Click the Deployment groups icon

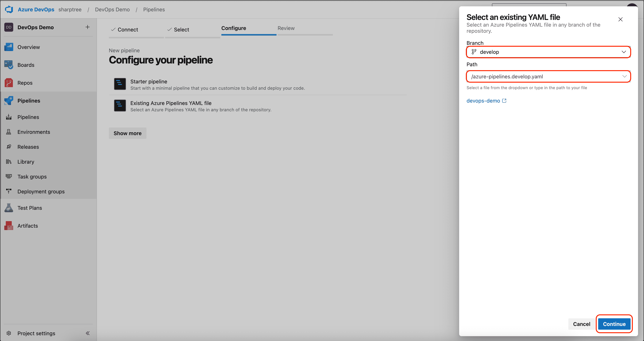[x=9, y=192]
